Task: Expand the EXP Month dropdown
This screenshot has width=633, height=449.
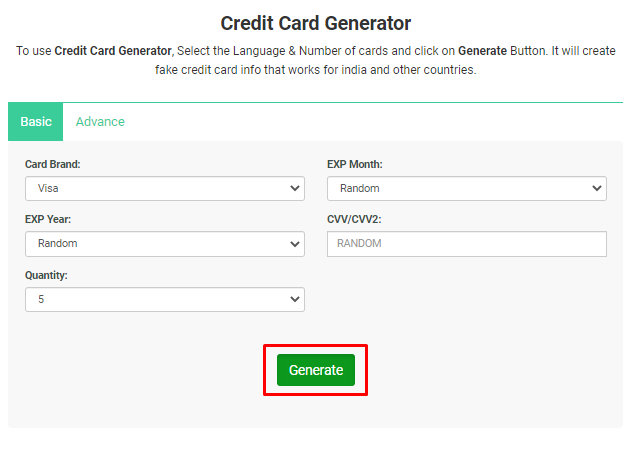Action: pos(467,189)
